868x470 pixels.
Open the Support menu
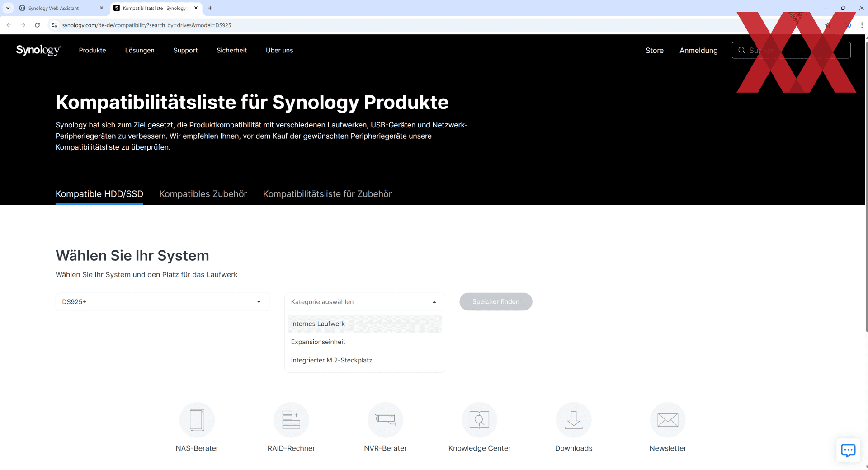point(185,50)
